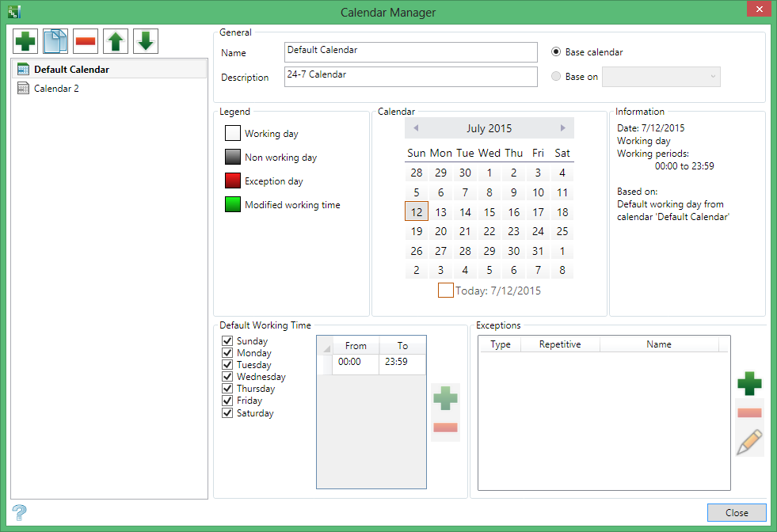This screenshot has width=777, height=532.
Task: Open the Base on dropdown list
Action: [x=661, y=77]
